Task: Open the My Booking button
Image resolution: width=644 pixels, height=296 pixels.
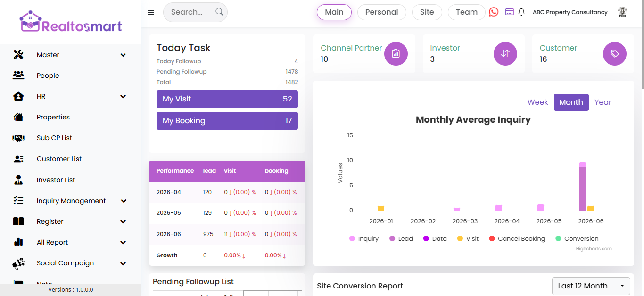Action: pyautogui.click(x=227, y=121)
